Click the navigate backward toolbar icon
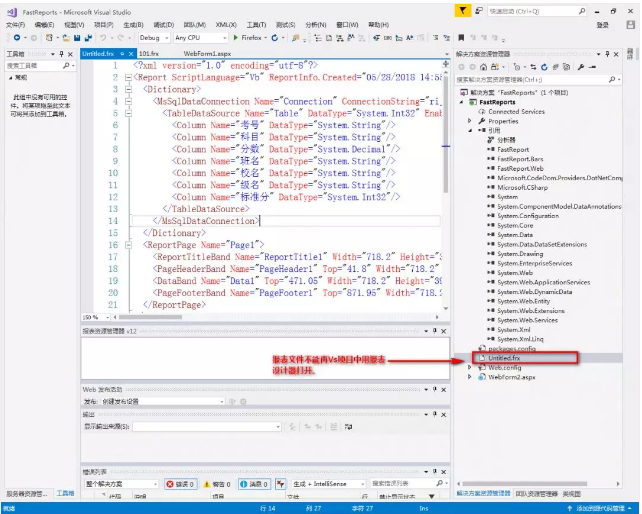Screen dimensions: 642x514 click(x=17, y=38)
